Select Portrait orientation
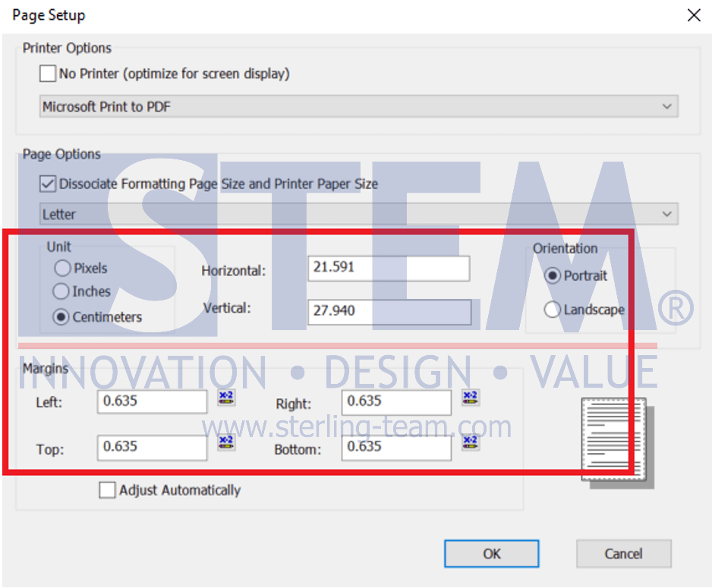 pyautogui.click(x=553, y=276)
